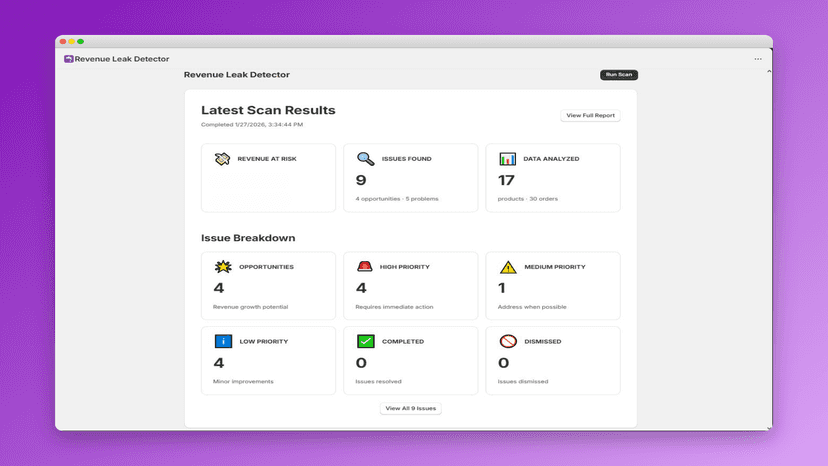Click the High Priority siren icon
Screen dimensions: 828x466
pyautogui.click(x=364, y=266)
